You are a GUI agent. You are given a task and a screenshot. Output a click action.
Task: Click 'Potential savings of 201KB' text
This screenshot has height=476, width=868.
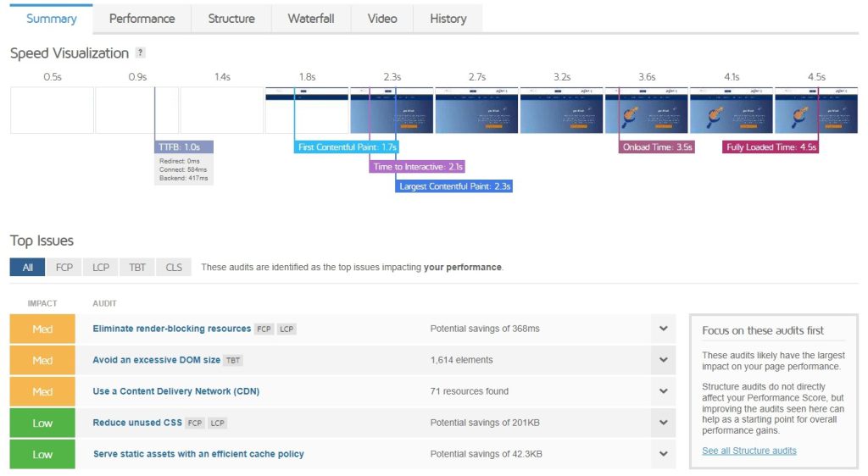click(x=485, y=423)
